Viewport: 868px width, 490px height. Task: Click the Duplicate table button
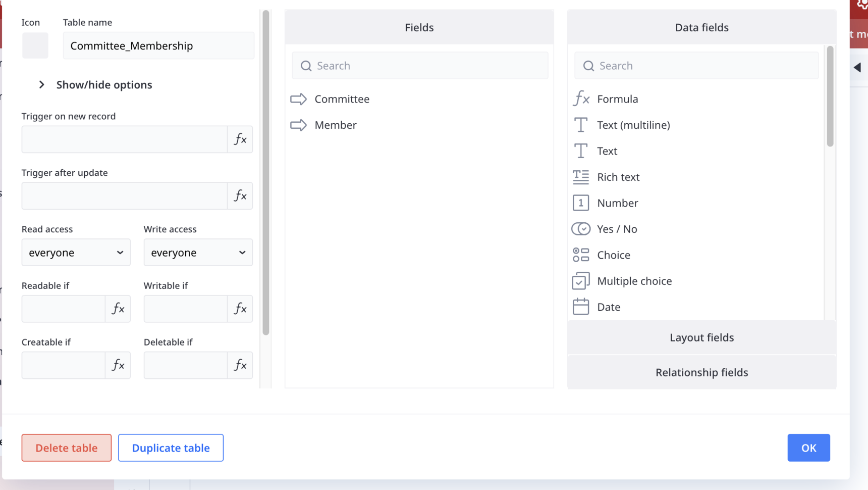[x=171, y=448]
